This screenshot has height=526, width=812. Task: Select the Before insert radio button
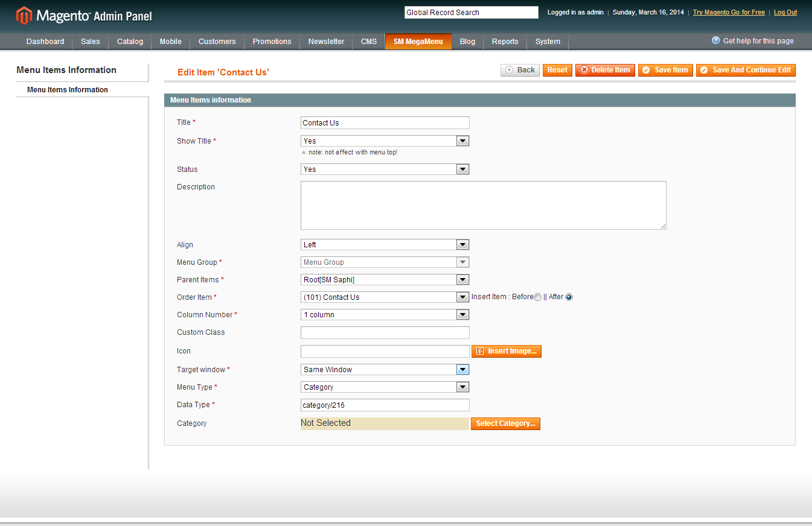[537, 297]
